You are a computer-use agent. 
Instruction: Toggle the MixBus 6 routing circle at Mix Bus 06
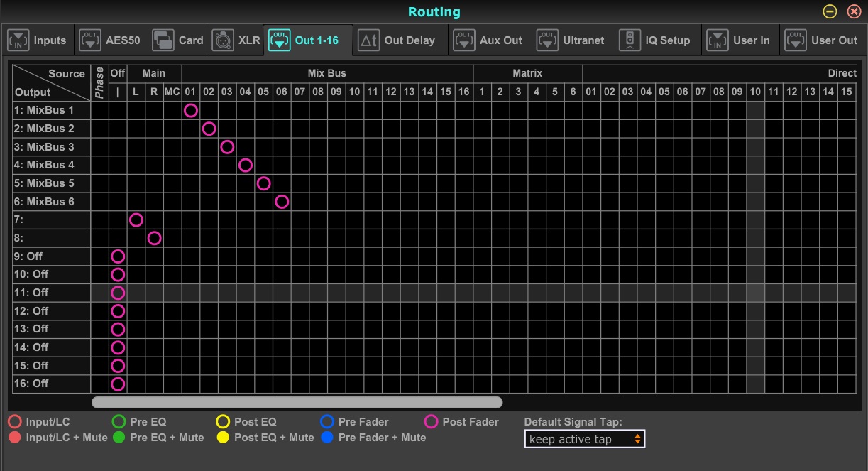282,202
